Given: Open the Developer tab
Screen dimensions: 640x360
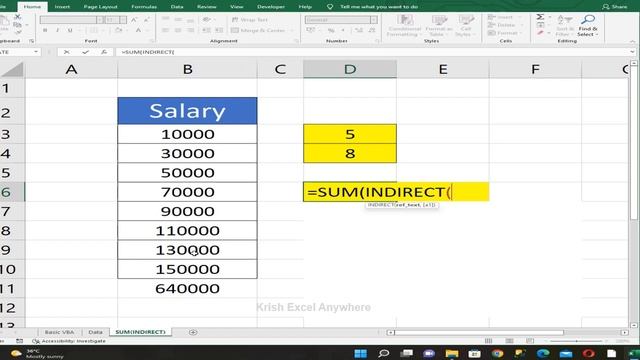Looking at the screenshot, I should point(271,7).
